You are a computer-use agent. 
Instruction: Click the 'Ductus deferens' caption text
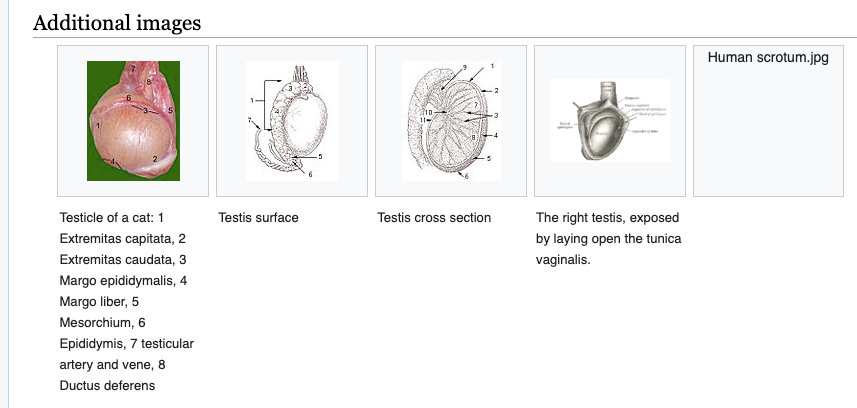107,386
